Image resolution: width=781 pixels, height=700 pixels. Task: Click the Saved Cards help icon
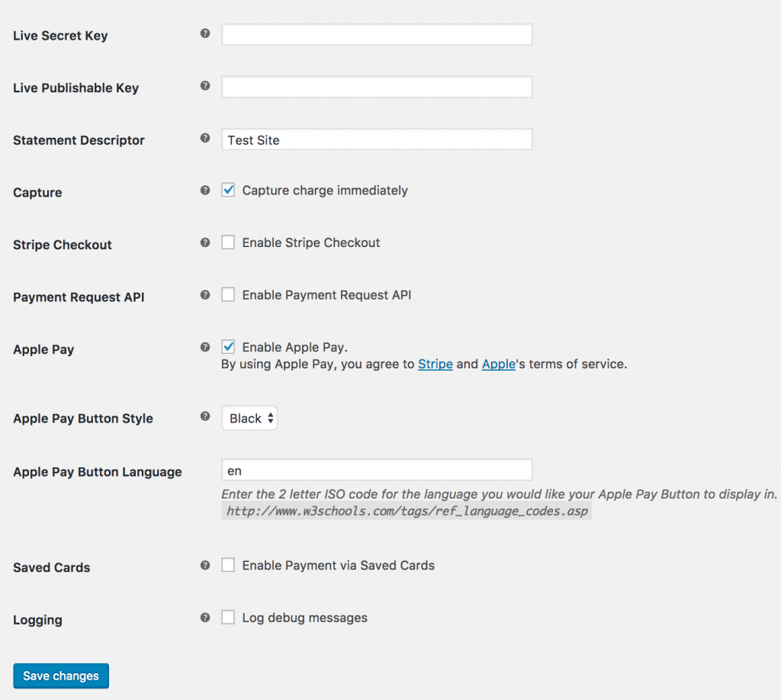205,565
